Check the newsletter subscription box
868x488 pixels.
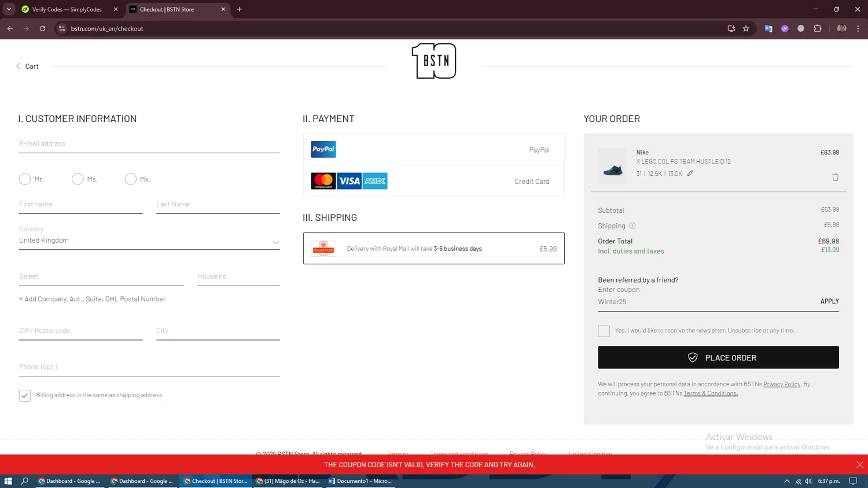click(604, 331)
